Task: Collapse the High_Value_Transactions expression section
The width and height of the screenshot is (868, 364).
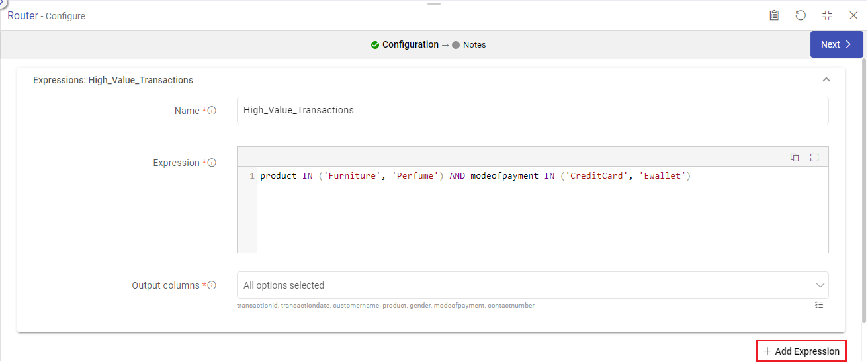Action: [x=826, y=79]
